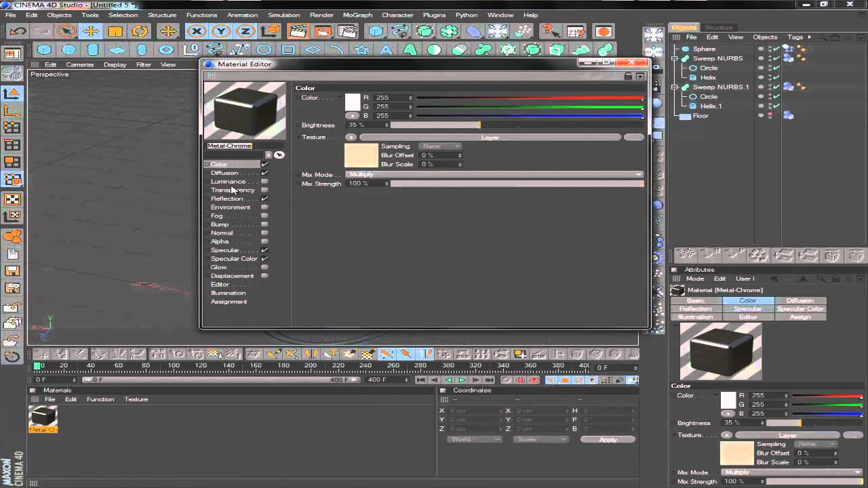Viewport: 868px width, 488px height.
Task: Click the Mix Strength slider in Material Editor
Action: tap(517, 184)
